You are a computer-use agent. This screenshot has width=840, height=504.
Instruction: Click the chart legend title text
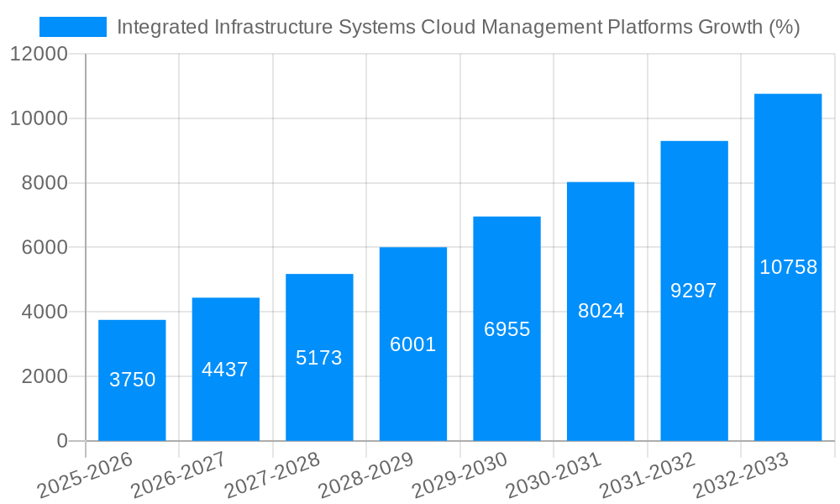click(459, 28)
